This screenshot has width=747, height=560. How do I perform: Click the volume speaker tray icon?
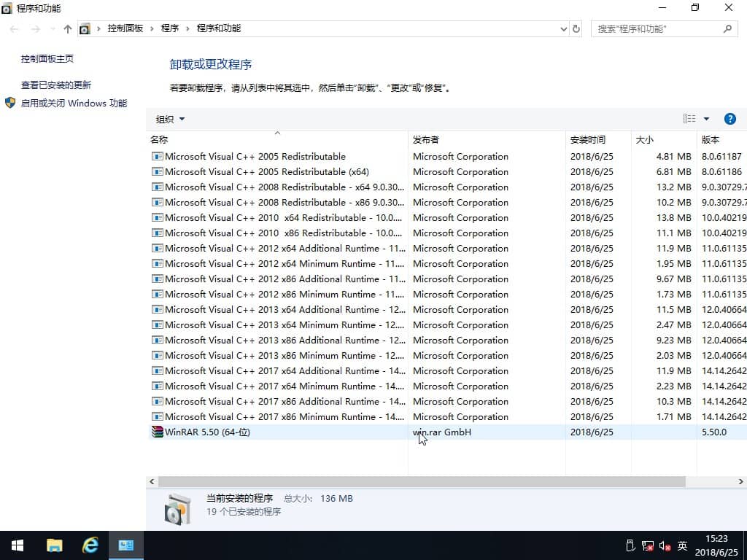point(665,545)
